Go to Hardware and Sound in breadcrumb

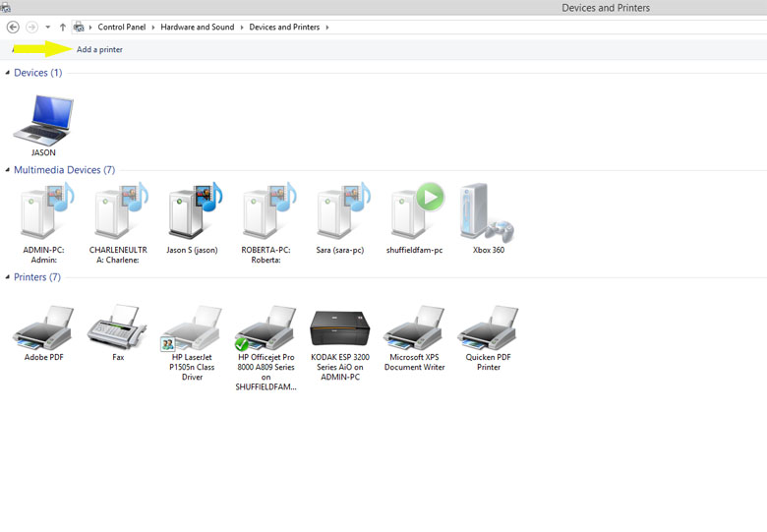tap(198, 28)
